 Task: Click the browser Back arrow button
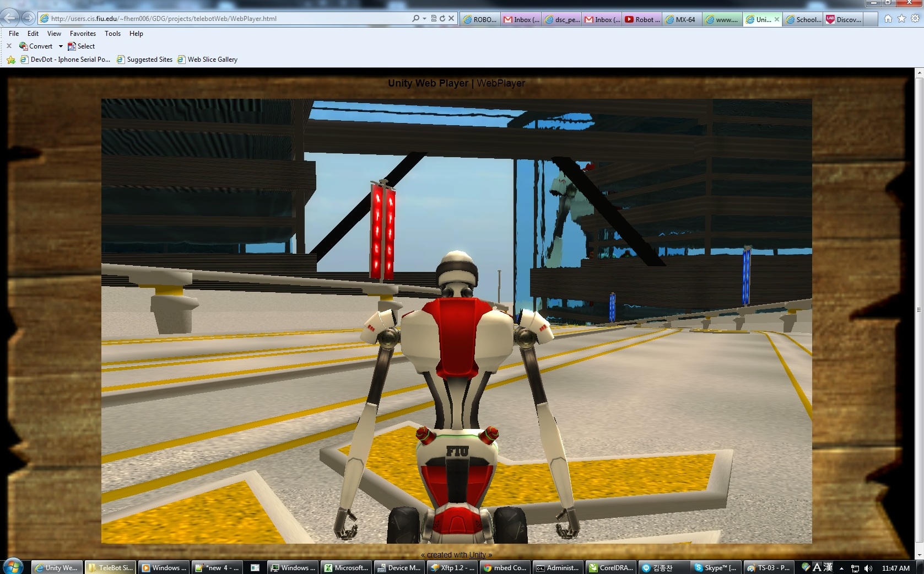coord(9,18)
